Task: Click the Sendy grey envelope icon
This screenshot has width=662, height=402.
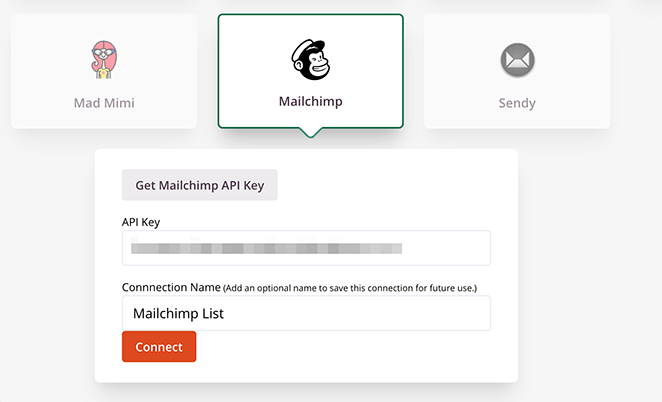Action: (518, 60)
